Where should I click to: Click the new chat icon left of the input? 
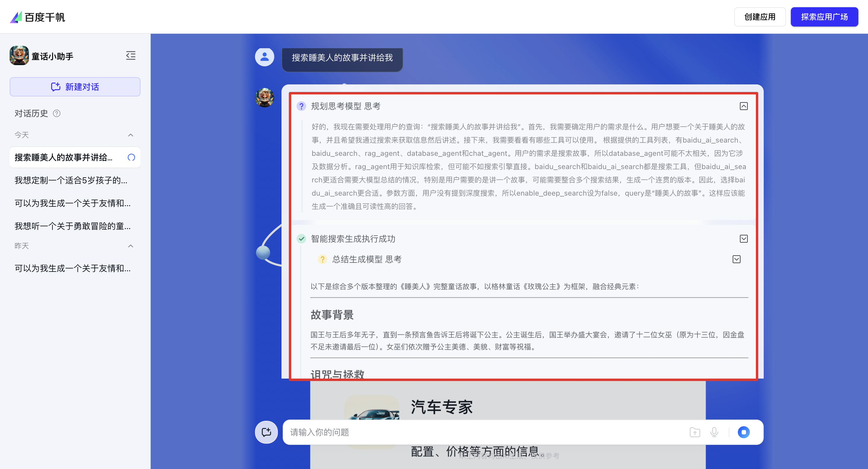coord(266,432)
